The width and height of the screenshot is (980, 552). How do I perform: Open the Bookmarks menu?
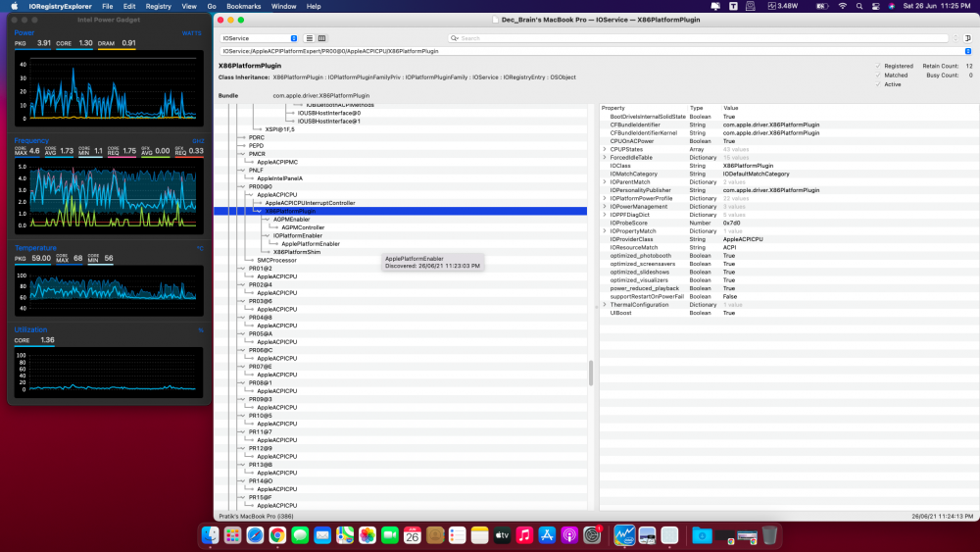pyautogui.click(x=244, y=6)
